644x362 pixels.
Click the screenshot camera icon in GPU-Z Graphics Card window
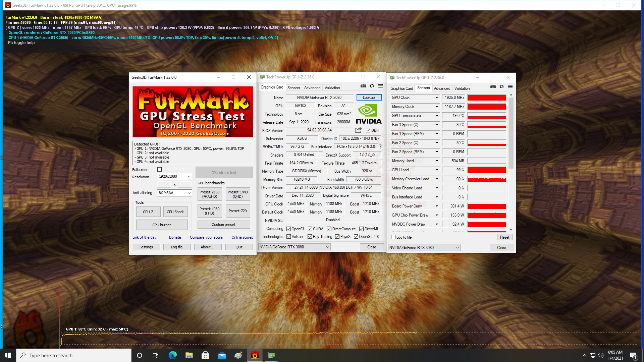click(363, 86)
